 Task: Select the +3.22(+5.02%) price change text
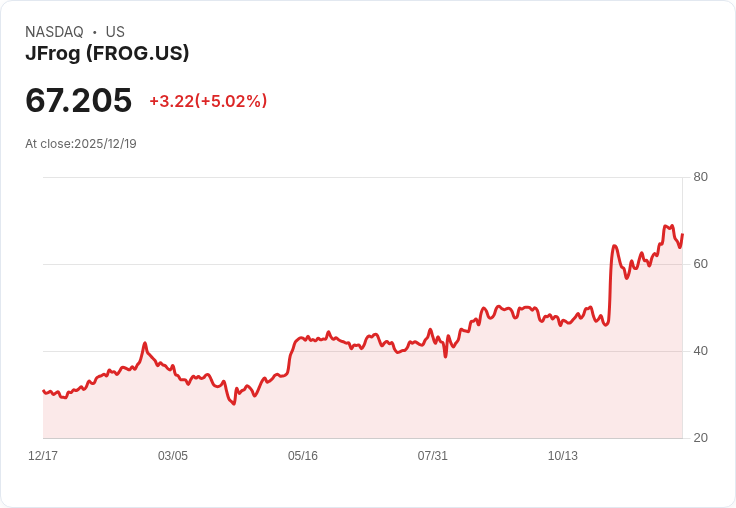(208, 101)
